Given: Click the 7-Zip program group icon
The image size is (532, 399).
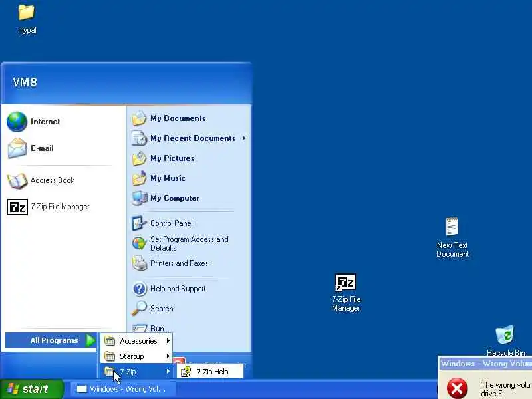Looking at the screenshot, I should point(109,372).
